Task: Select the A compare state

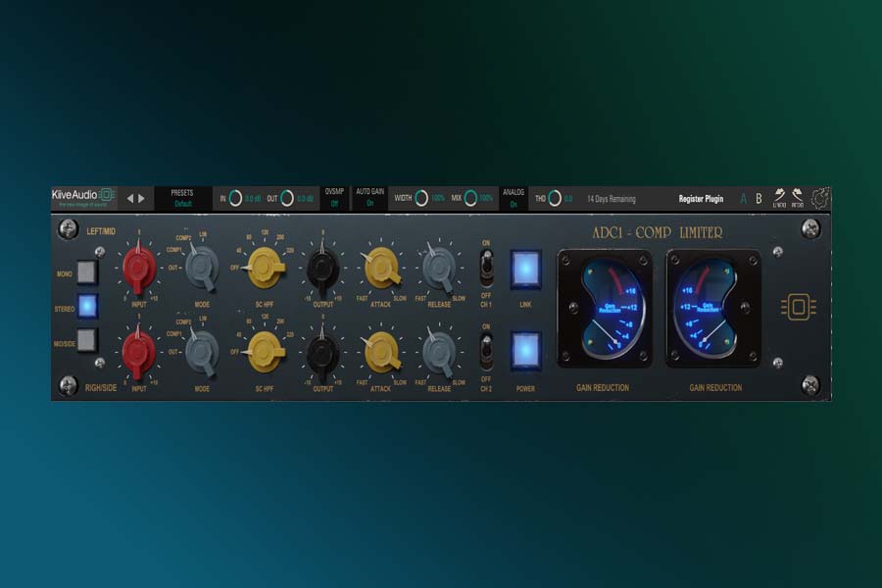Action: click(744, 199)
